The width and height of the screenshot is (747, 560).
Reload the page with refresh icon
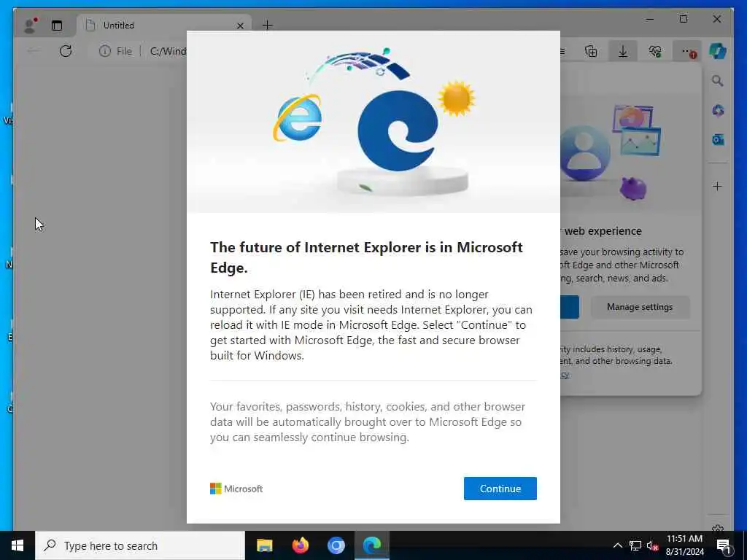click(x=66, y=51)
